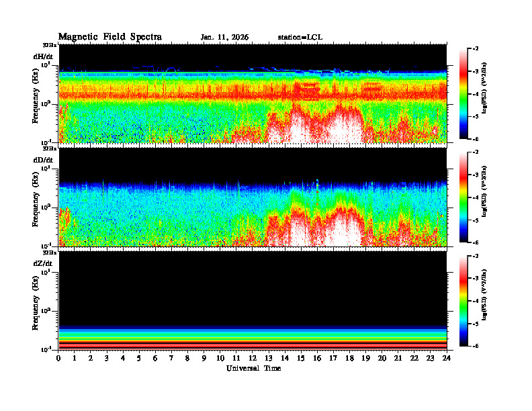532x411 pixels.
Task: Click hour "8" on the time axis
Action: (x=187, y=358)
